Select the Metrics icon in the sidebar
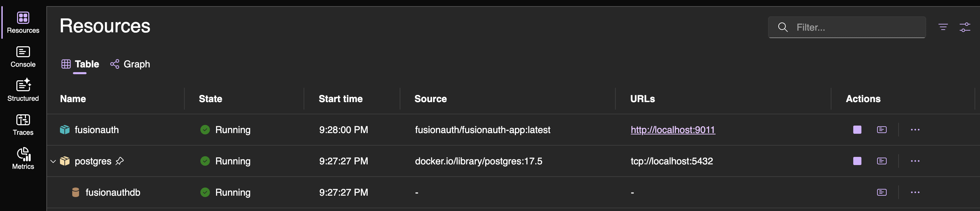980x211 pixels. click(23, 157)
